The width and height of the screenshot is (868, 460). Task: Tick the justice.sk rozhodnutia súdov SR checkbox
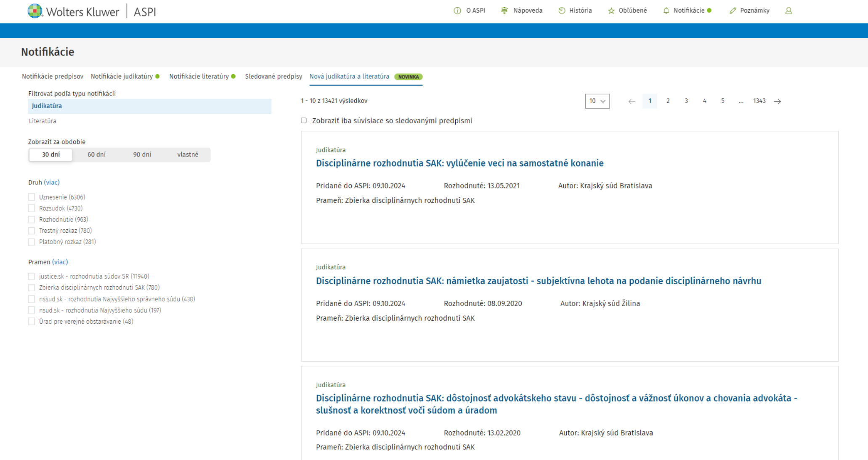tap(32, 277)
